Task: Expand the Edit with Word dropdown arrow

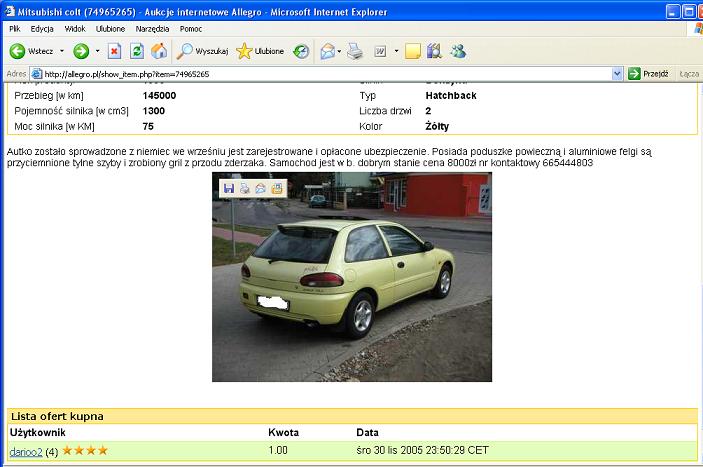Action: [396, 51]
